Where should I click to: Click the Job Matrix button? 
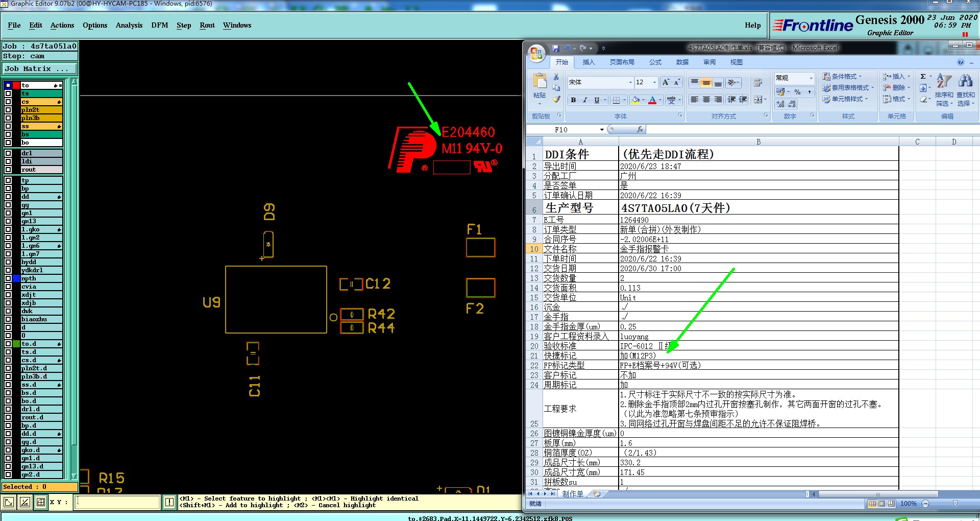point(40,69)
